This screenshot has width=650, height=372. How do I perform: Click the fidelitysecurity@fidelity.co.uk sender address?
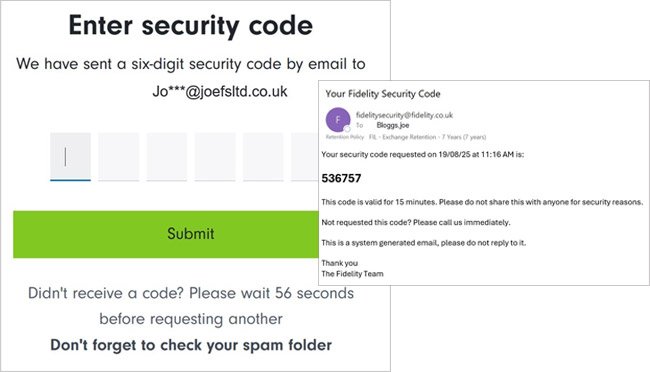[x=404, y=115]
